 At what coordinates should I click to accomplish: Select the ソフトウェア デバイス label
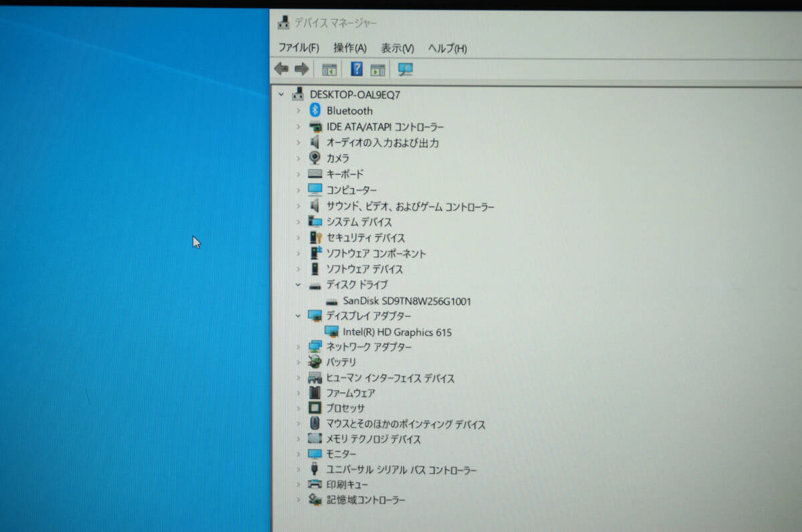365,269
